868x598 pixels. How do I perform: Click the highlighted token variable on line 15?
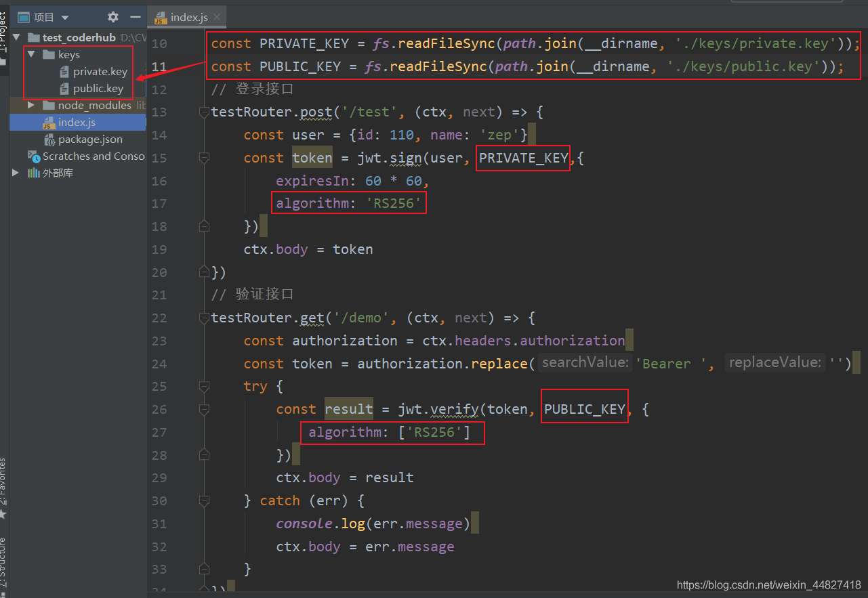312,158
